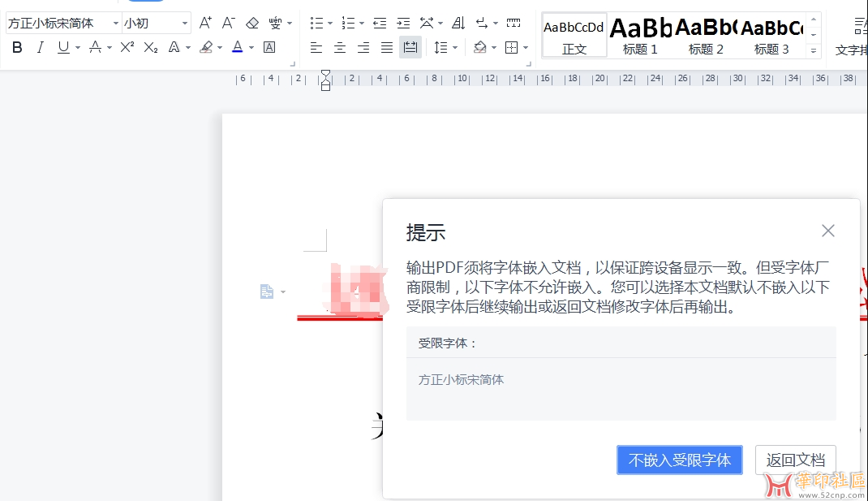This screenshot has height=501, width=868.
Task: Apply strikethrough formatting
Action: tap(95, 48)
